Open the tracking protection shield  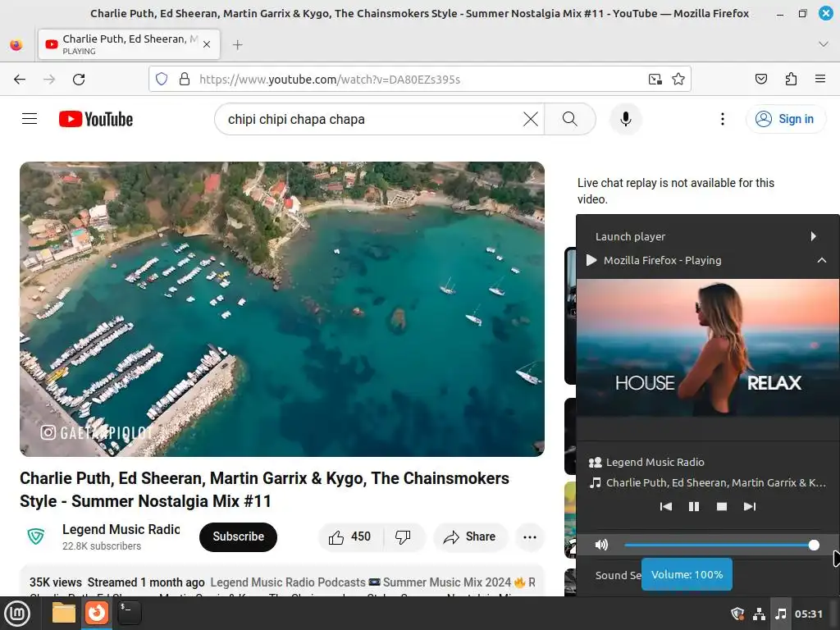click(x=162, y=80)
